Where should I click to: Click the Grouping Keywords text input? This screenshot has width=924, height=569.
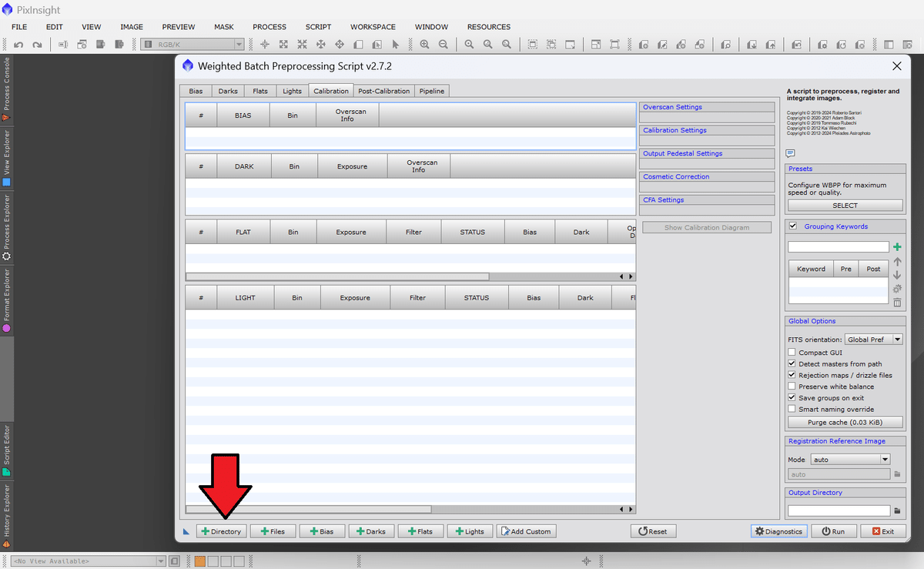click(839, 247)
